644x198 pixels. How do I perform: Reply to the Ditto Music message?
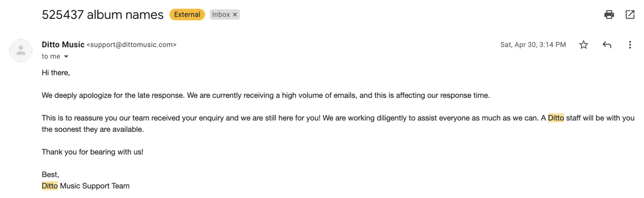607,45
